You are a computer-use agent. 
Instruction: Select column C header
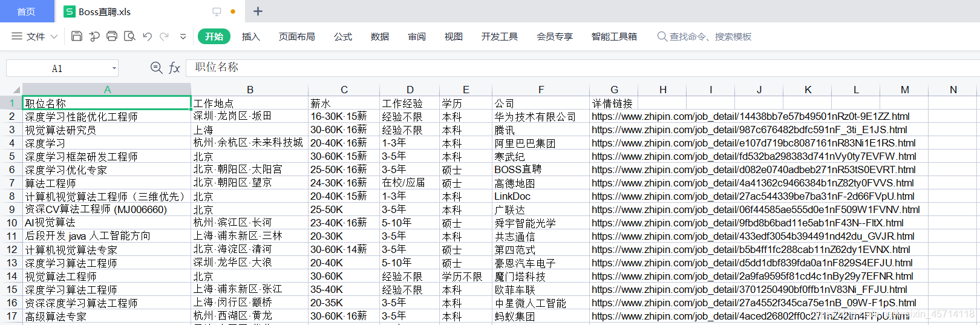(x=344, y=90)
